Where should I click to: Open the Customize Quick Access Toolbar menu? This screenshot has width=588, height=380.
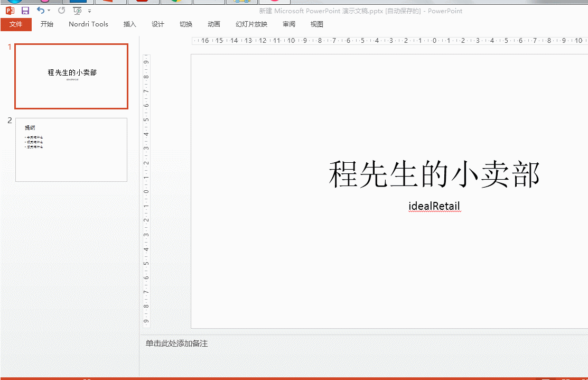pos(89,11)
